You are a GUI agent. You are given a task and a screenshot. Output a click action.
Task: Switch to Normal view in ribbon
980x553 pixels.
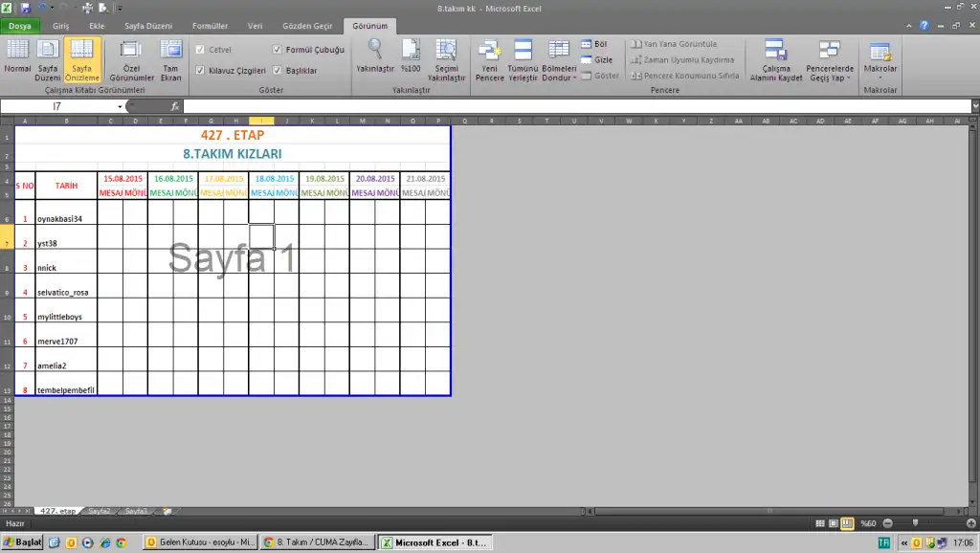click(x=17, y=58)
